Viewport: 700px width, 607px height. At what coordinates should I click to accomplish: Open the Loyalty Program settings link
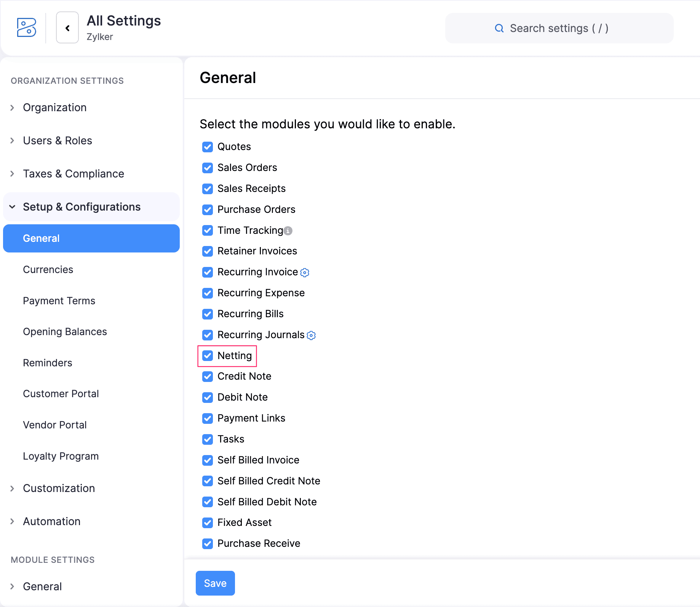click(61, 456)
